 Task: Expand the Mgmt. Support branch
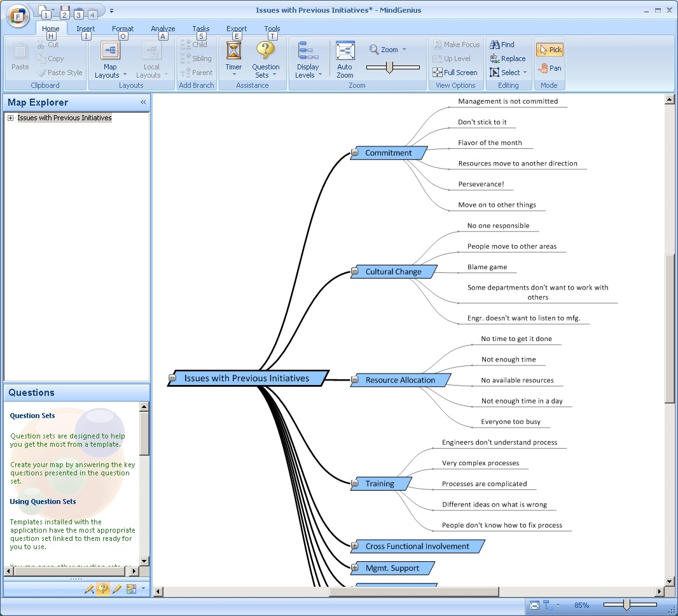click(354, 568)
